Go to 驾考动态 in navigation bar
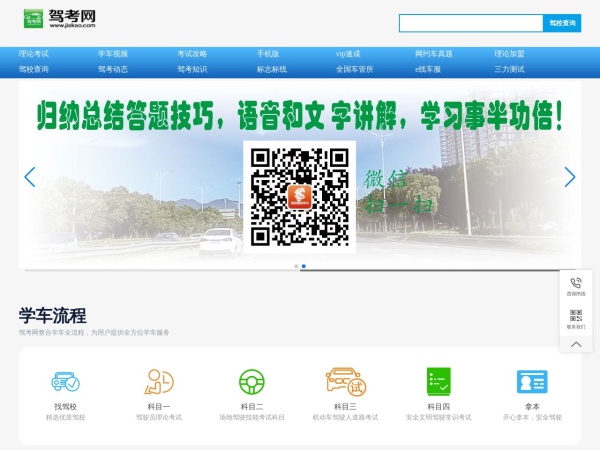This screenshot has width=600, height=450. click(113, 69)
